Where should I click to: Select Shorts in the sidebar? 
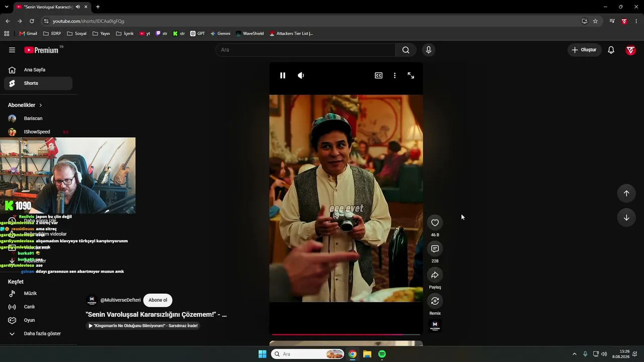38,83
